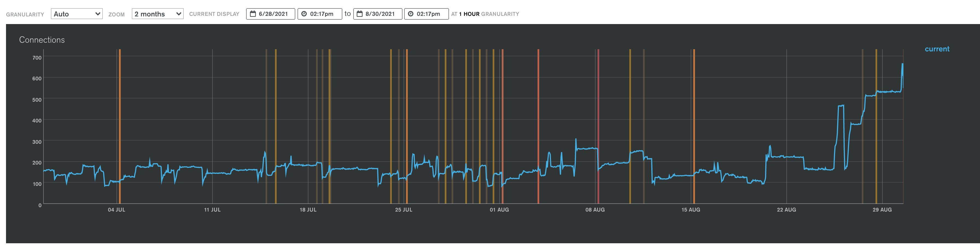Click the end date calendar icon

pyautogui.click(x=360, y=14)
